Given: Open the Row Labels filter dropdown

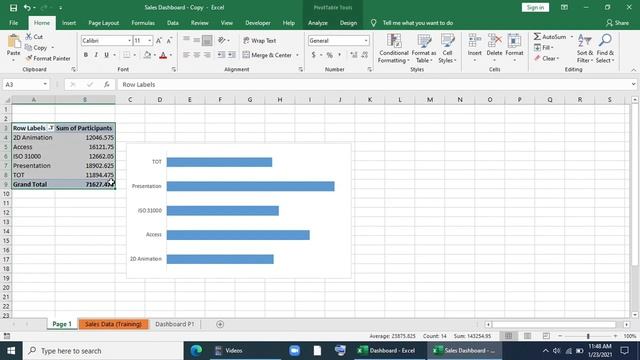Looking at the screenshot, I should tap(51, 128).
